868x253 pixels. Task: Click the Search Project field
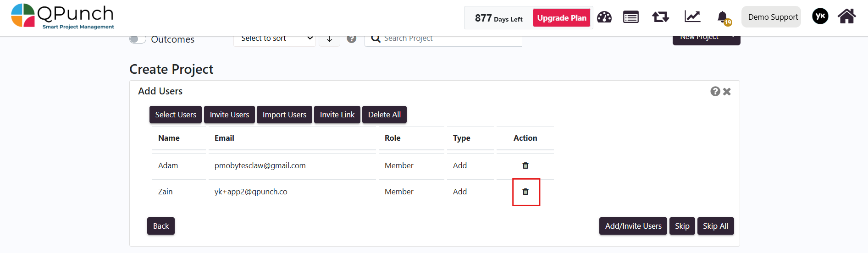click(443, 39)
